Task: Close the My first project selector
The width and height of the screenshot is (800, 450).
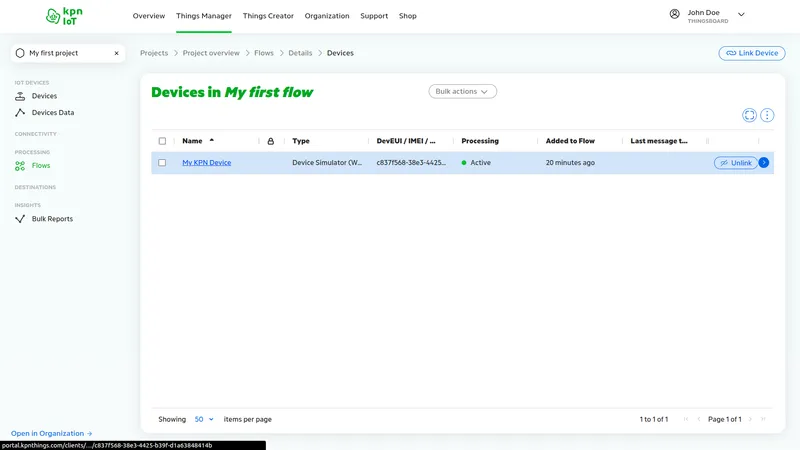Action: [116, 53]
